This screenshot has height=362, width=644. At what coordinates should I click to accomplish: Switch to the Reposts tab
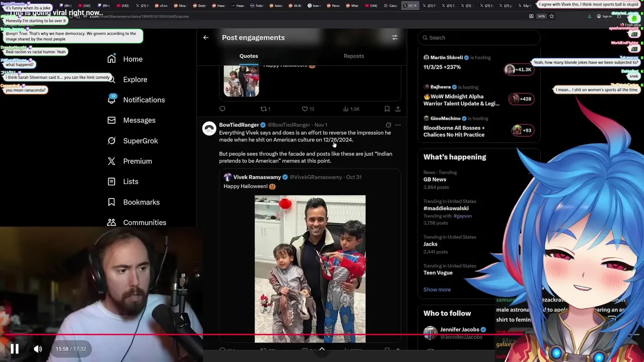coord(354,56)
